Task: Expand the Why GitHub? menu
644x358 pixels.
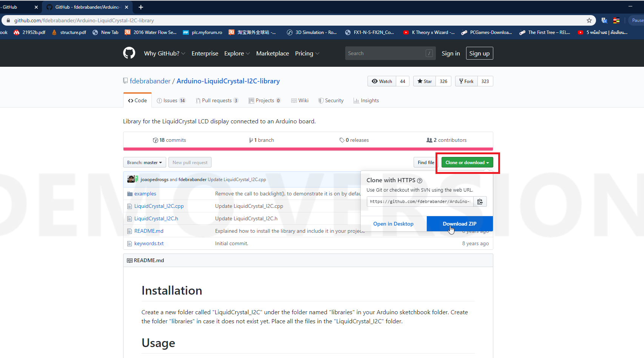Action: (164, 53)
